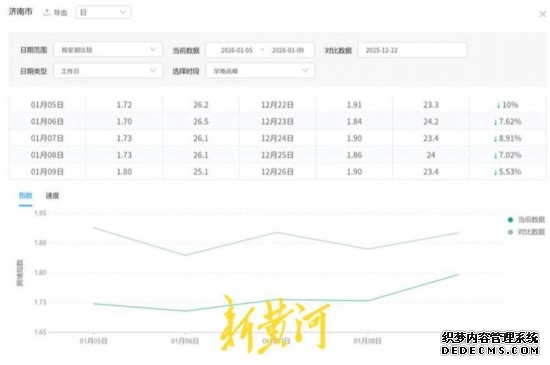Viewport: 550px width, 365px height.
Task: Select the 01月05日 table cell
Action: (x=47, y=105)
